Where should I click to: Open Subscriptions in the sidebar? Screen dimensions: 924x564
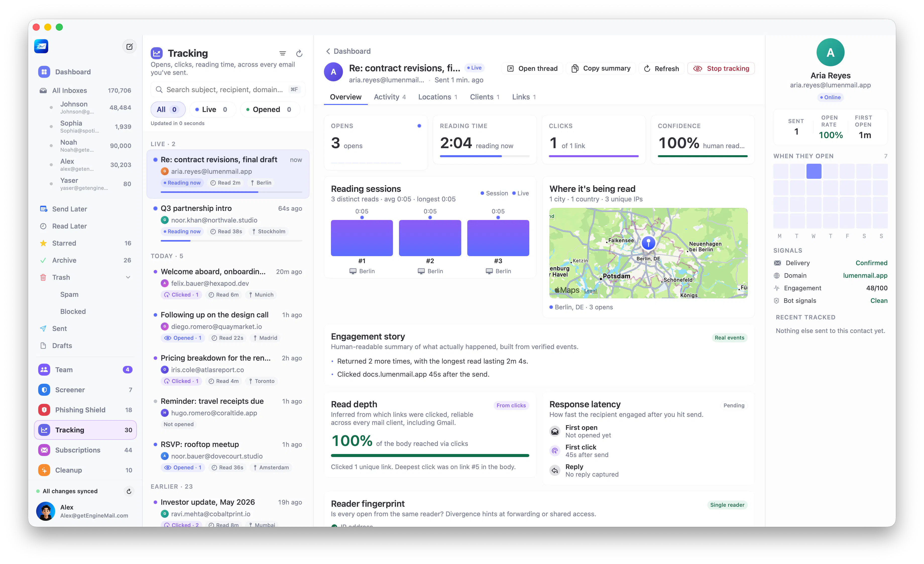(85, 450)
